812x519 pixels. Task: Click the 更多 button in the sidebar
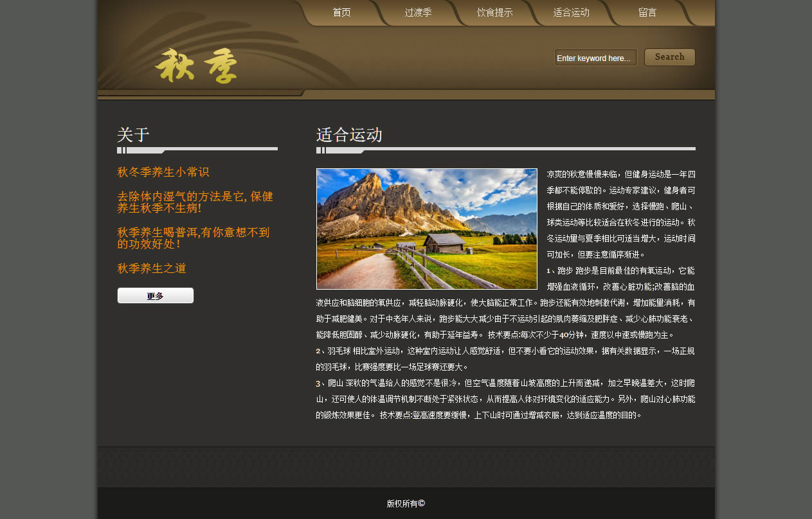pyautogui.click(x=155, y=296)
